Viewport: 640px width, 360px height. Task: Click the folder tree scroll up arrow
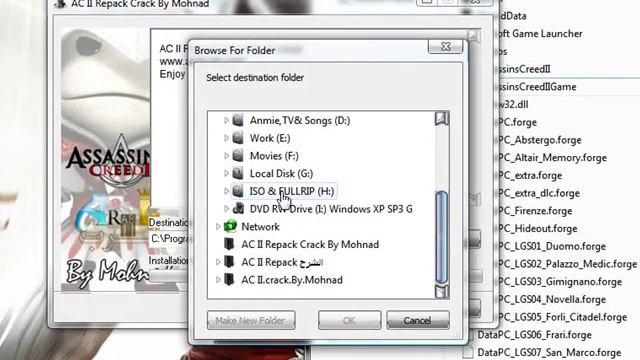(442, 119)
